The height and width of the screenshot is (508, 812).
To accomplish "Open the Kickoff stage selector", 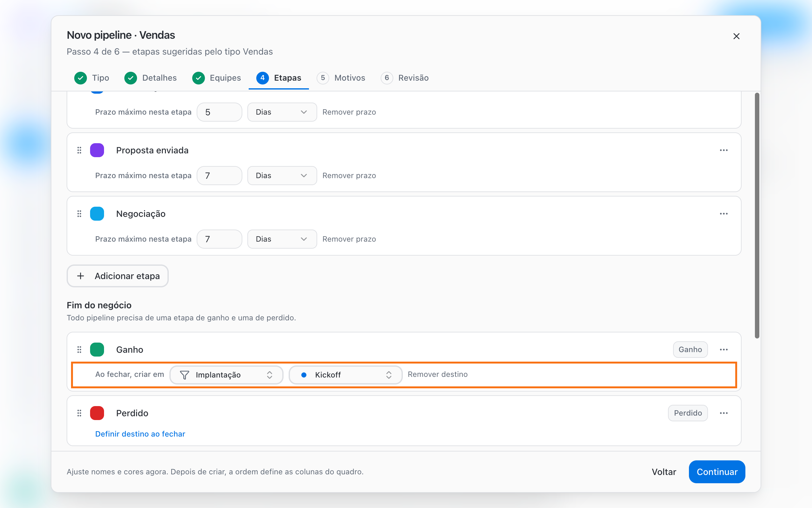I will click(x=345, y=375).
